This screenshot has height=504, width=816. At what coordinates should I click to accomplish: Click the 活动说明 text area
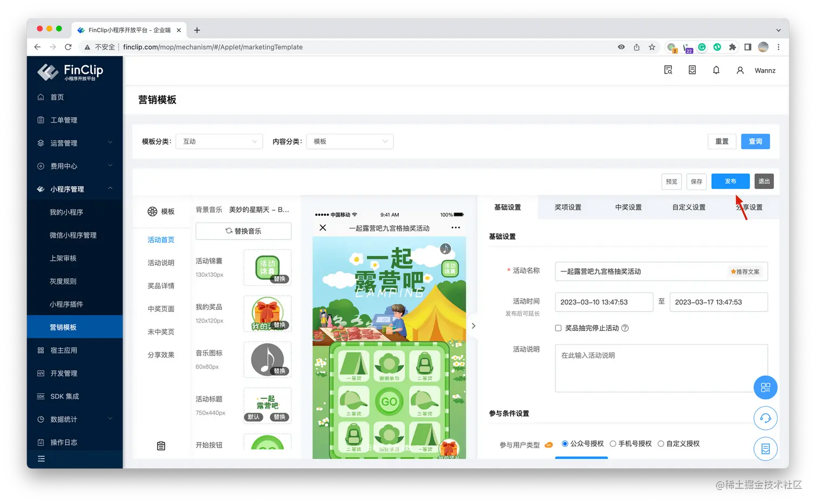tap(661, 368)
